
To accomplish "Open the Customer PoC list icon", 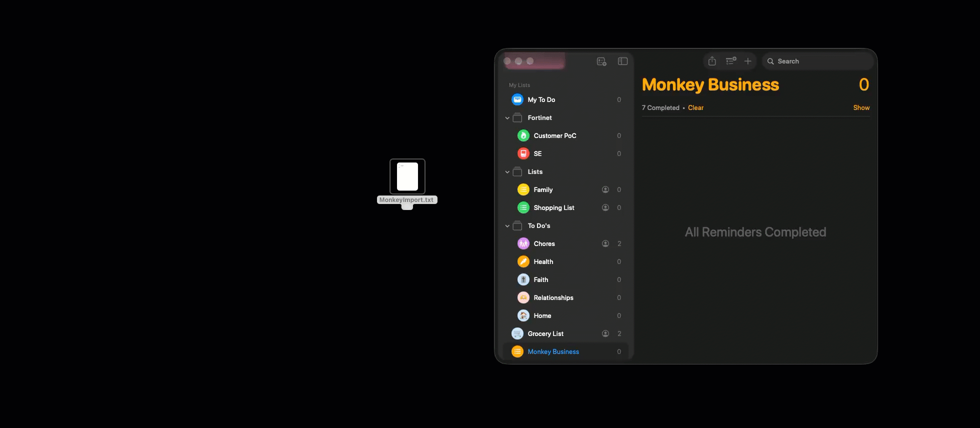I will (523, 135).
